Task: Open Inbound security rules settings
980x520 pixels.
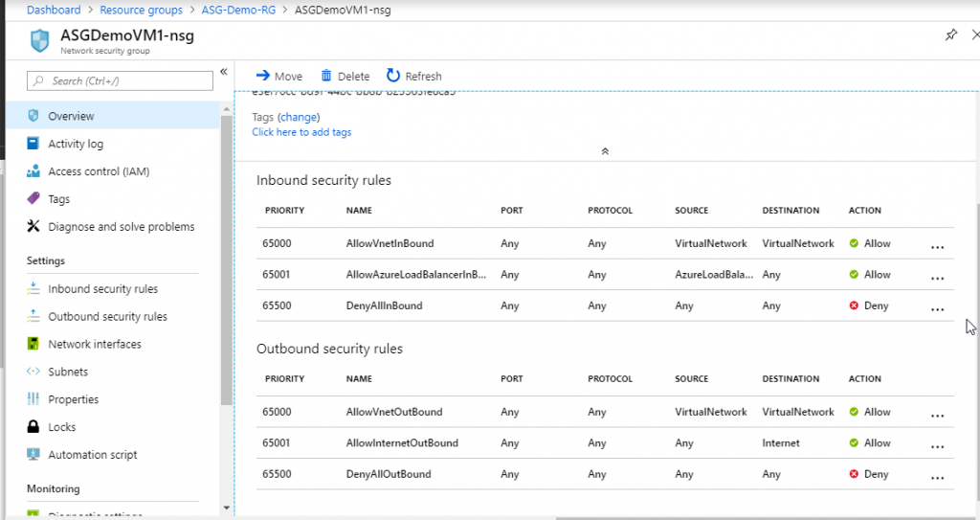Action: click(x=102, y=289)
